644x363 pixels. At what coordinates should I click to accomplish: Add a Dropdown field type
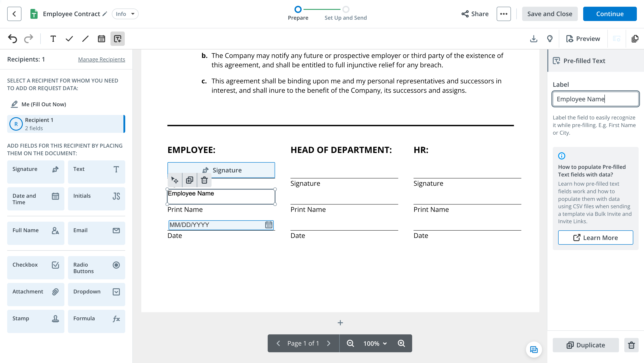(96, 294)
